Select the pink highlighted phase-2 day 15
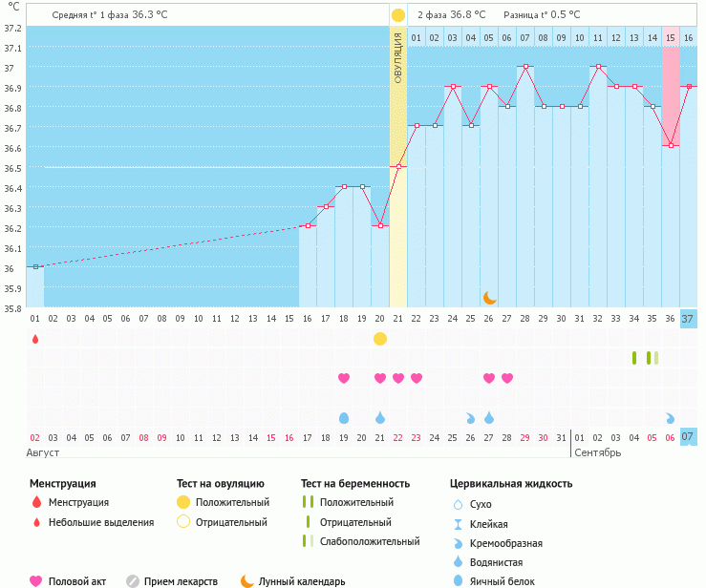Viewport: 706px width, 588px height. (x=671, y=86)
